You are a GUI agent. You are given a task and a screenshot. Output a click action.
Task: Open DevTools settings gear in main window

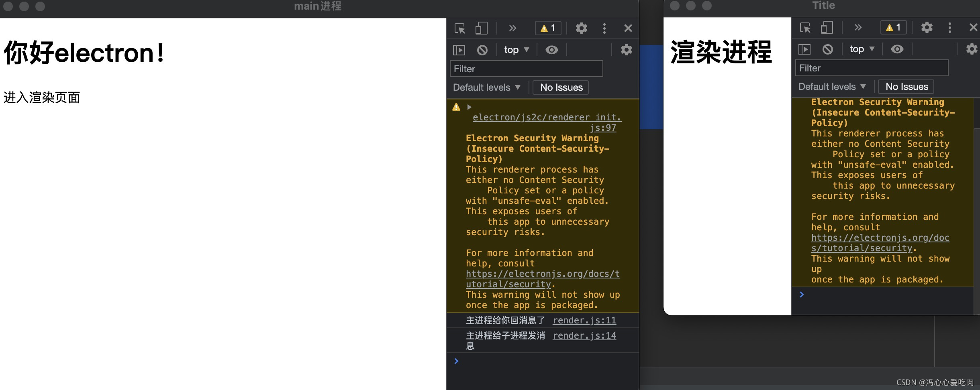[x=581, y=28]
